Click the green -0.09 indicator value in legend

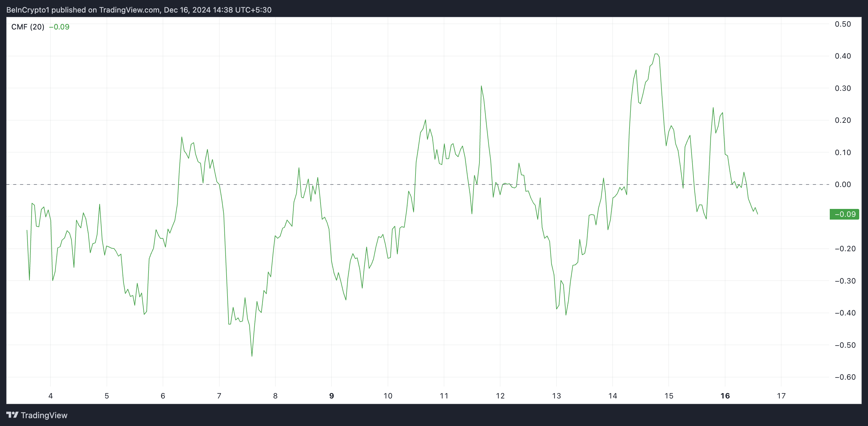point(59,27)
